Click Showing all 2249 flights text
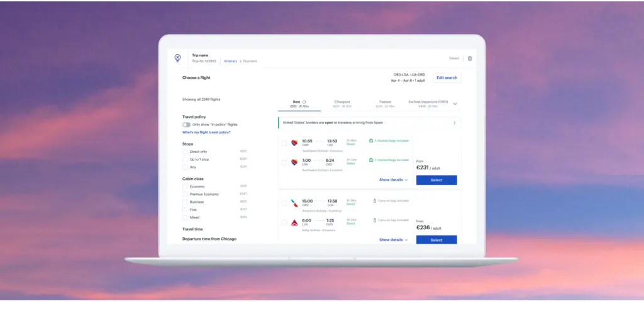The height and width of the screenshot is (328, 644). click(201, 99)
